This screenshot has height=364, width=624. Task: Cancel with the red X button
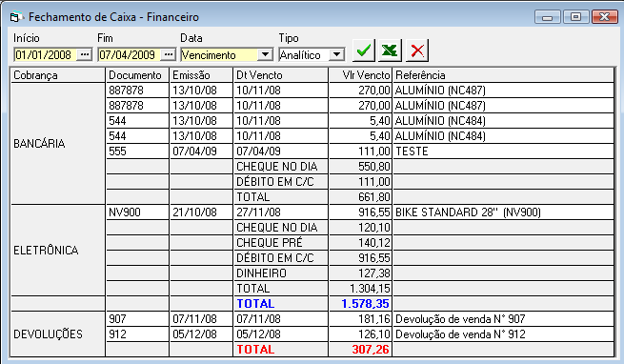(417, 51)
